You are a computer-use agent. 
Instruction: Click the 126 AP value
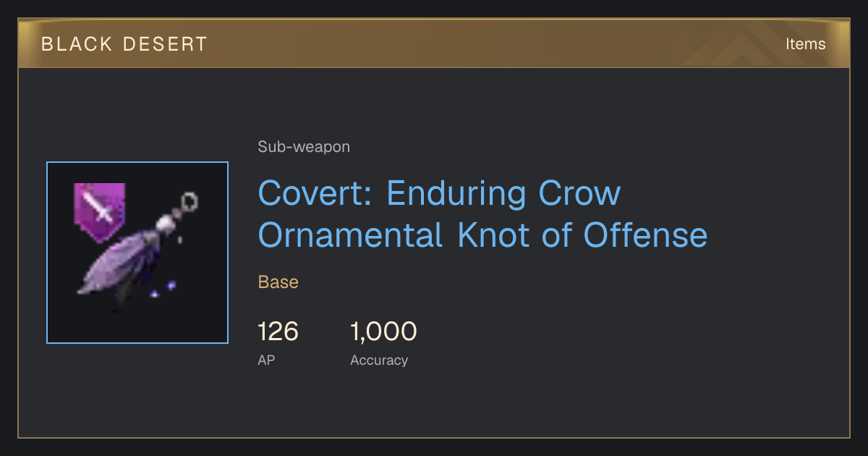[x=278, y=332]
